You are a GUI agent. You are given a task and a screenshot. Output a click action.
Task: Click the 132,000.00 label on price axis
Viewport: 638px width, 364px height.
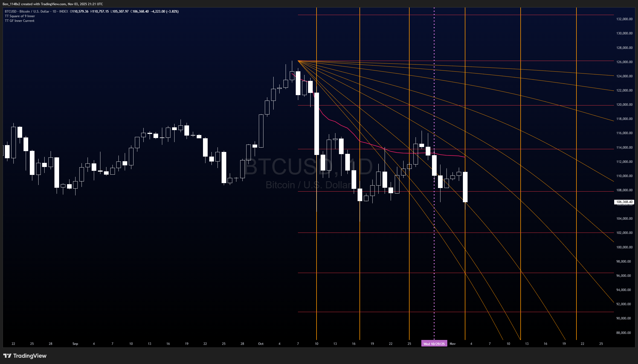point(624,19)
